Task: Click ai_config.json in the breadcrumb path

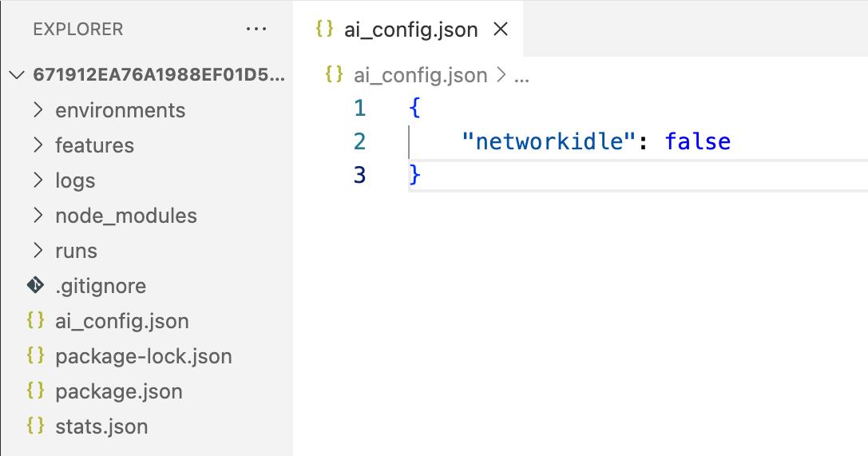Action: point(420,75)
